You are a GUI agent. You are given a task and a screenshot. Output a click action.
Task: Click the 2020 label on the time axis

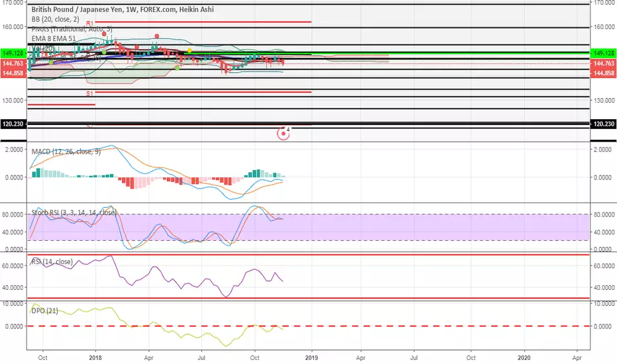click(524, 357)
